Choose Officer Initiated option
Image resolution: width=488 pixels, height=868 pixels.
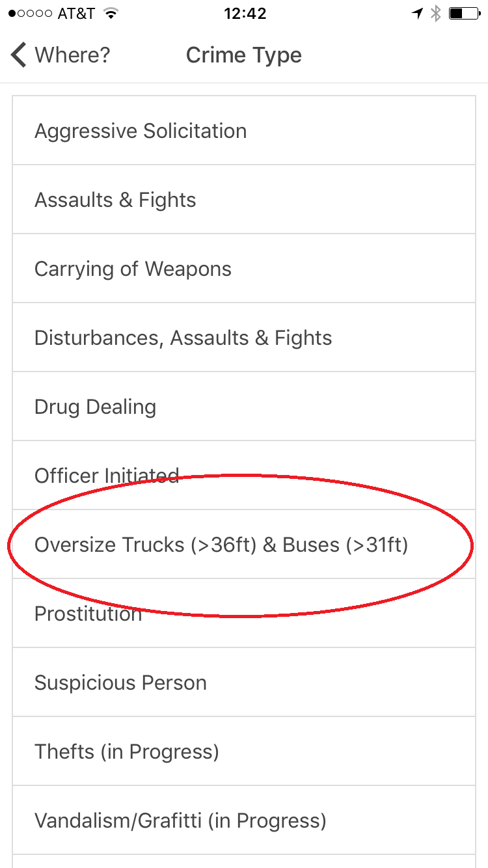click(x=244, y=476)
